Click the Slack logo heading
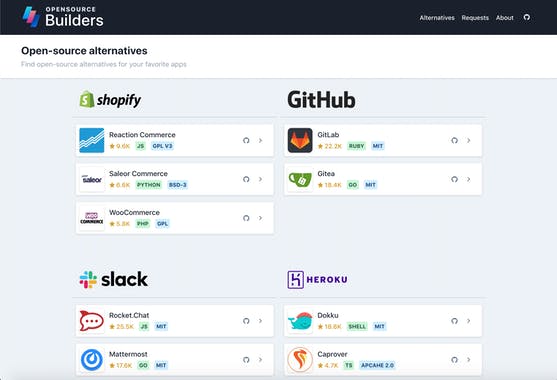Viewport: 557px width, 380px height. point(113,279)
